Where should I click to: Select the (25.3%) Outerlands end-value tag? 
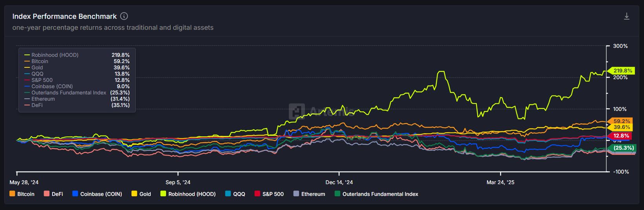pyautogui.click(x=622, y=148)
